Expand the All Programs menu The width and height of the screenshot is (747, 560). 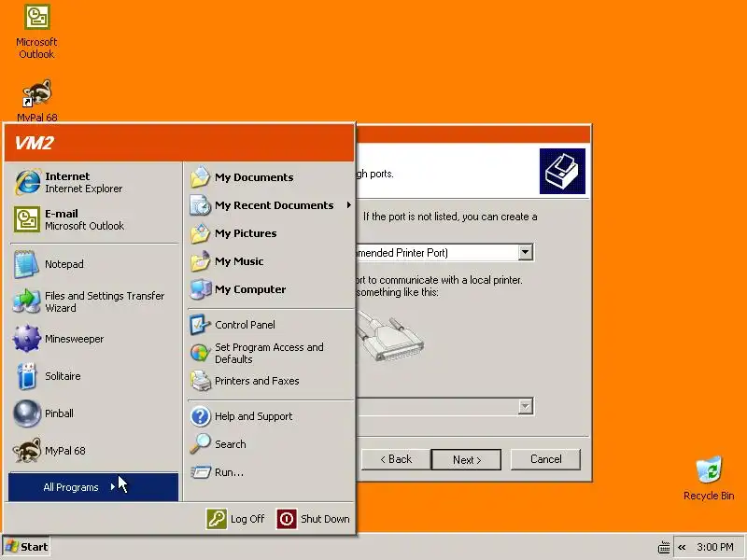[93, 486]
